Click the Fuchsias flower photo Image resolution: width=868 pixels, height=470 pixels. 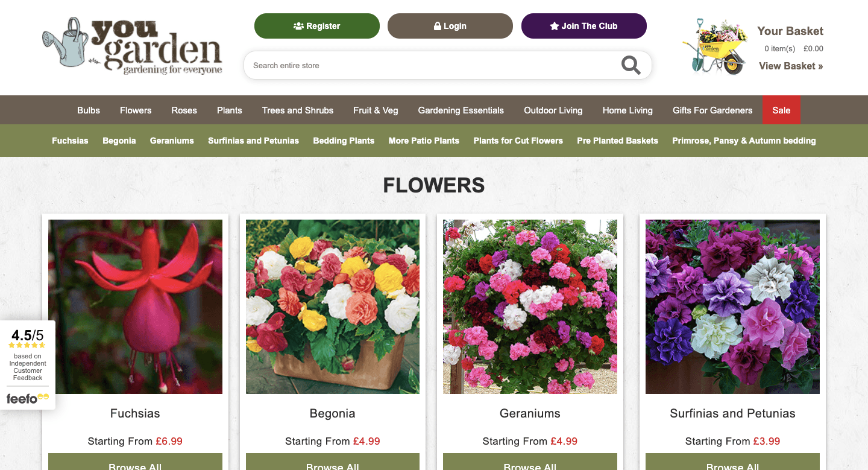point(135,306)
